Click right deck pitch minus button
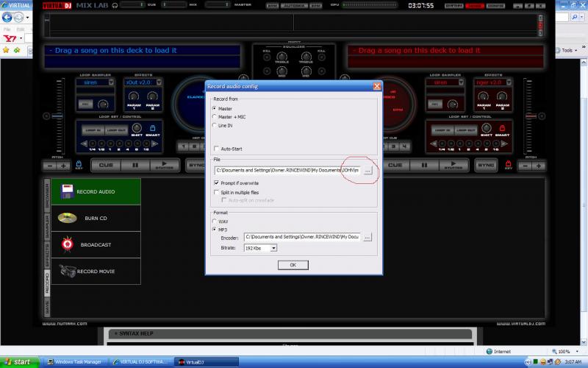This screenshot has width=588, height=368. click(525, 166)
